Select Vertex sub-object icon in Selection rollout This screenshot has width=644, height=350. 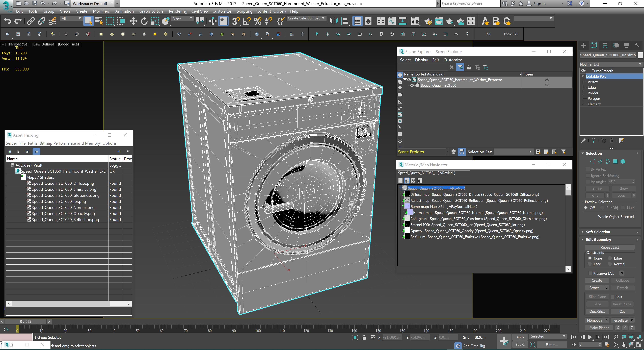click(593, 162)
